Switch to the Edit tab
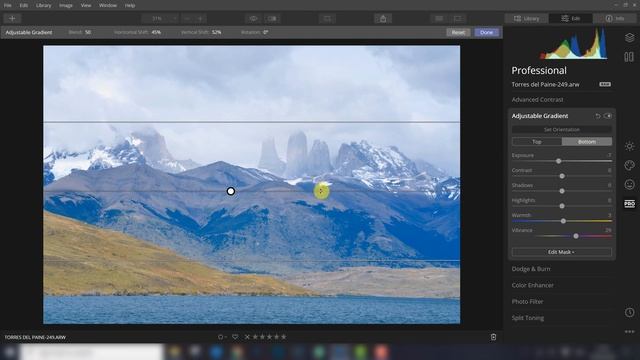The height and width of the screenshot is (360, 640). pos(571,18)
